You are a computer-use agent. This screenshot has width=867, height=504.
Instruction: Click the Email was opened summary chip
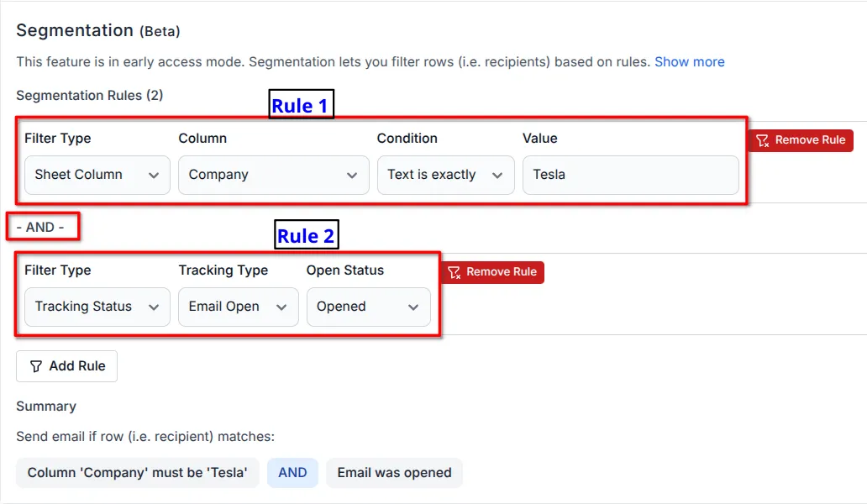pos(394,473)
